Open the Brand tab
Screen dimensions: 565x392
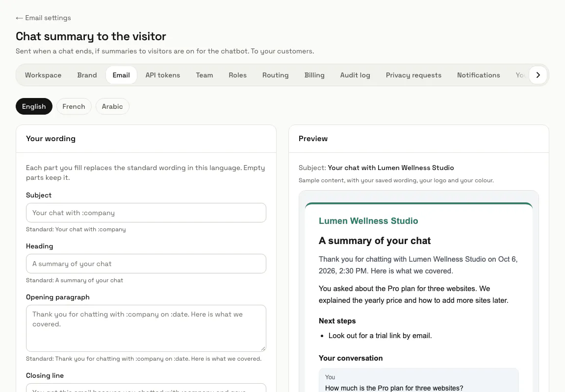87,75
